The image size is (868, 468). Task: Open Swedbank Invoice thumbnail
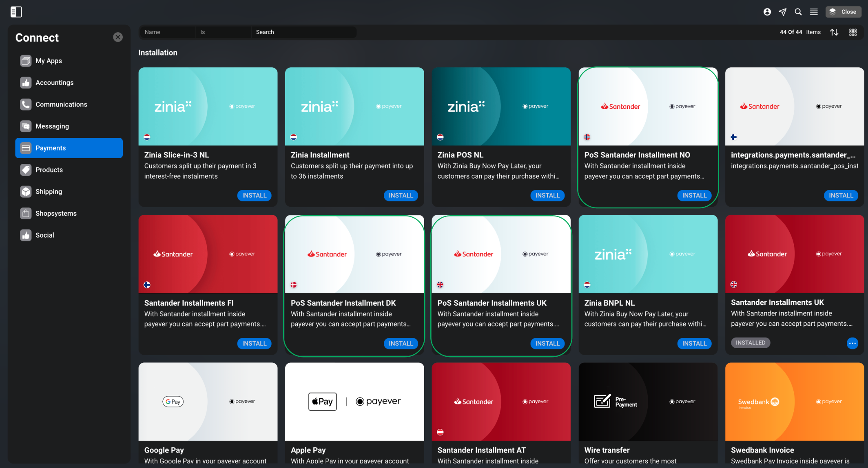click(795, 402)
